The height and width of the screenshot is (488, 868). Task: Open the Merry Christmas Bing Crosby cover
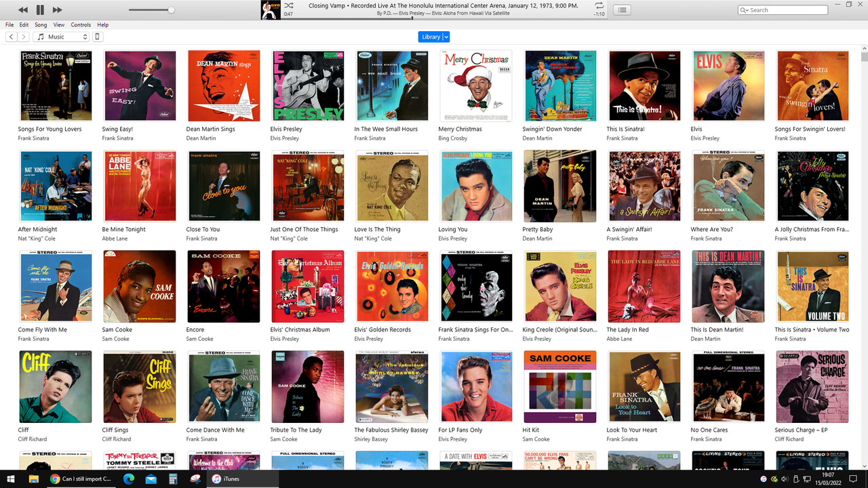pos(475,86)
